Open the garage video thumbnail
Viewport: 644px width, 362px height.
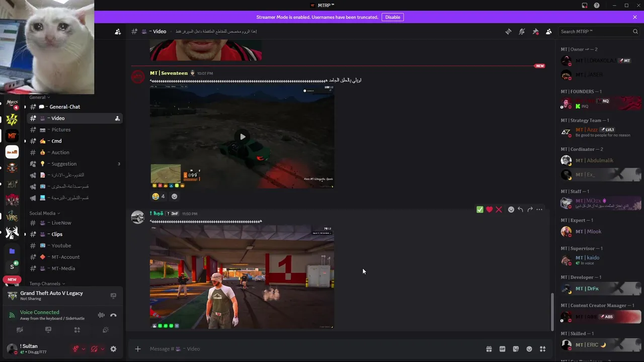point(242,277)
